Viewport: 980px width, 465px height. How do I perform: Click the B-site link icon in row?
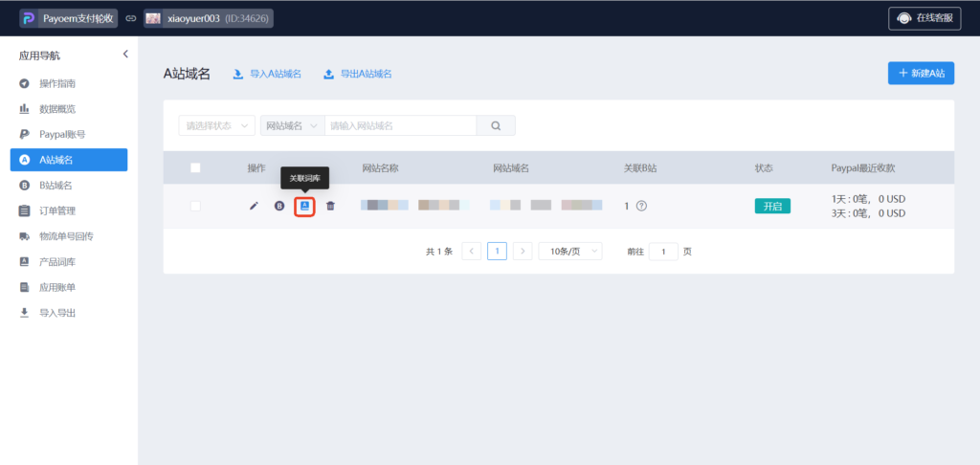(279, 206)
